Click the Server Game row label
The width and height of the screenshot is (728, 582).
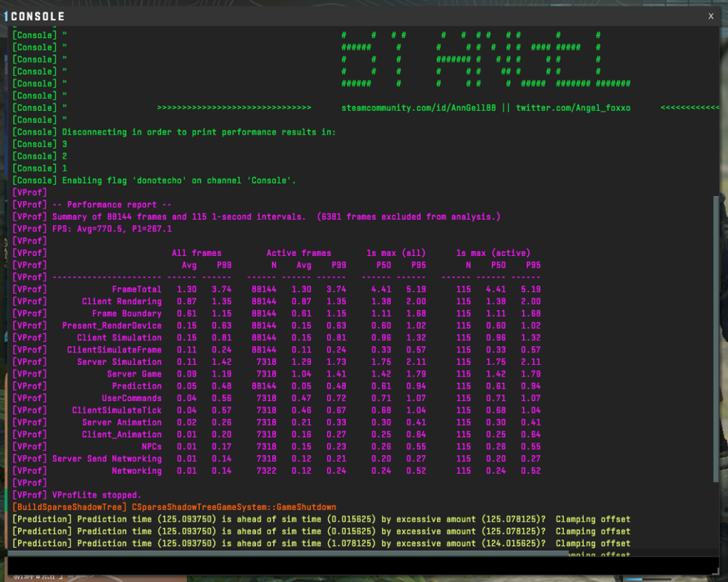[x=134, y=374]
